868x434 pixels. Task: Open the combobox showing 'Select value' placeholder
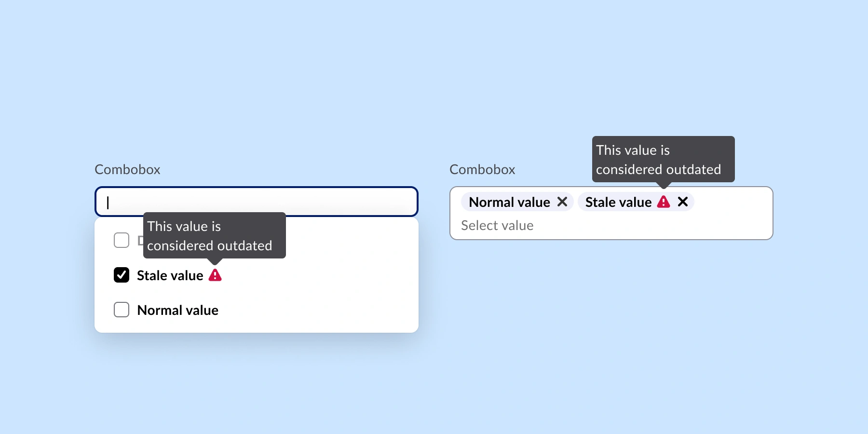tap(497, 226)
